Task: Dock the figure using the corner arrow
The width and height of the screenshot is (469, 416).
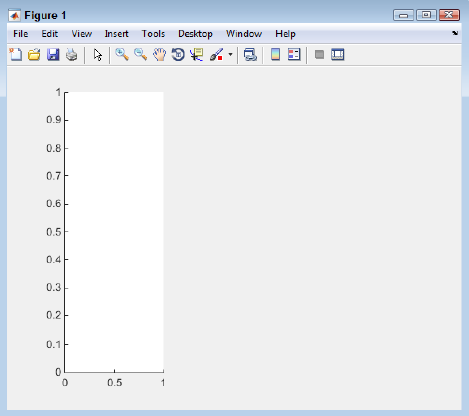Action: click(x=455, y=33)
